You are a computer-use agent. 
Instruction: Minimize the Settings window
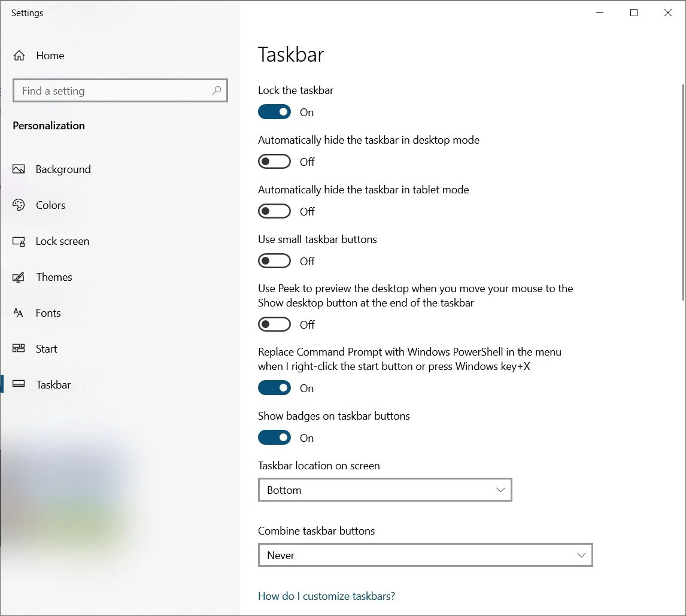coord(600,12)
